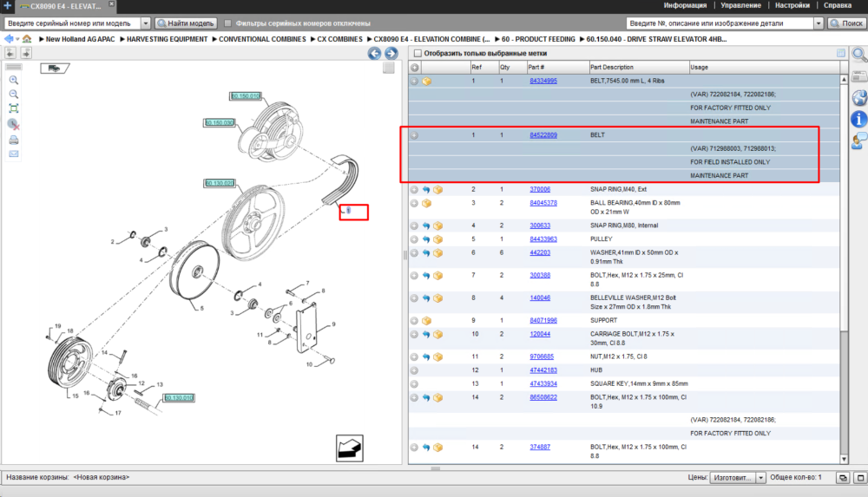Open the magnifier search icon in sidebar
The image size is (868, 497).
pyautogui.click(x=859, y=55)
